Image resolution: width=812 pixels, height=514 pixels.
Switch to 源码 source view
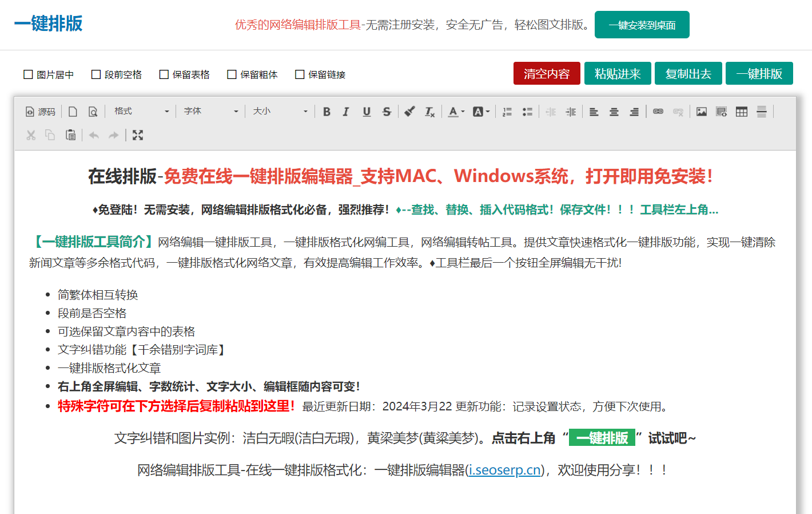[41, 112]
